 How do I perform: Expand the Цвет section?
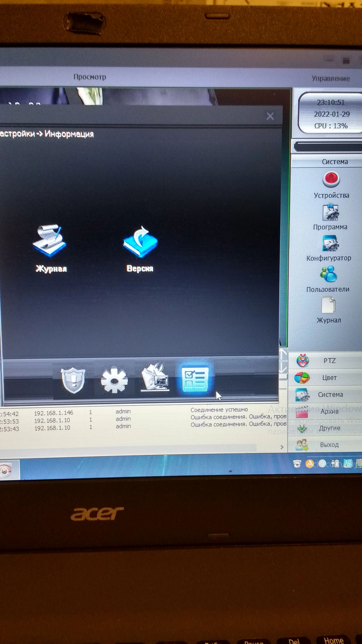click(329, 378)
